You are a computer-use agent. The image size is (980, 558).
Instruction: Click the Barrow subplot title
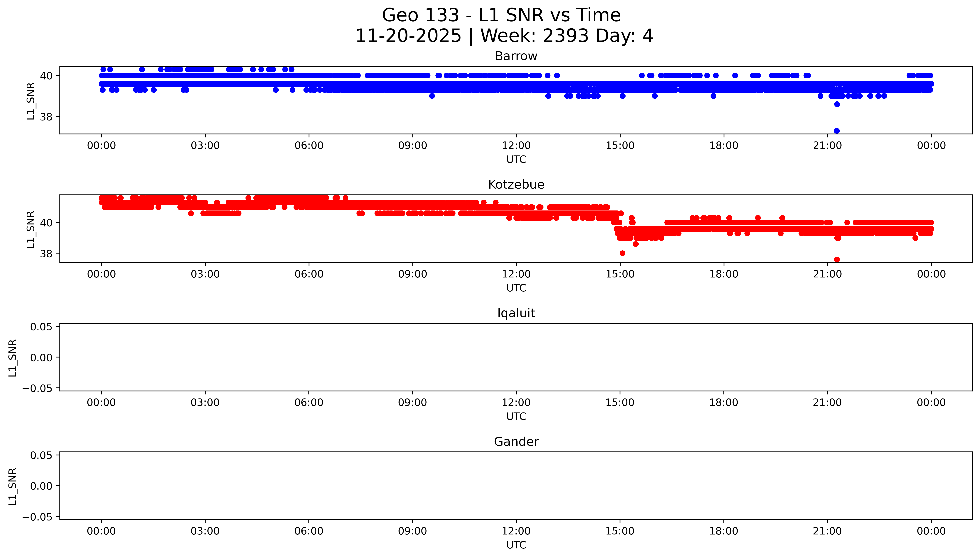pos(516,56)
